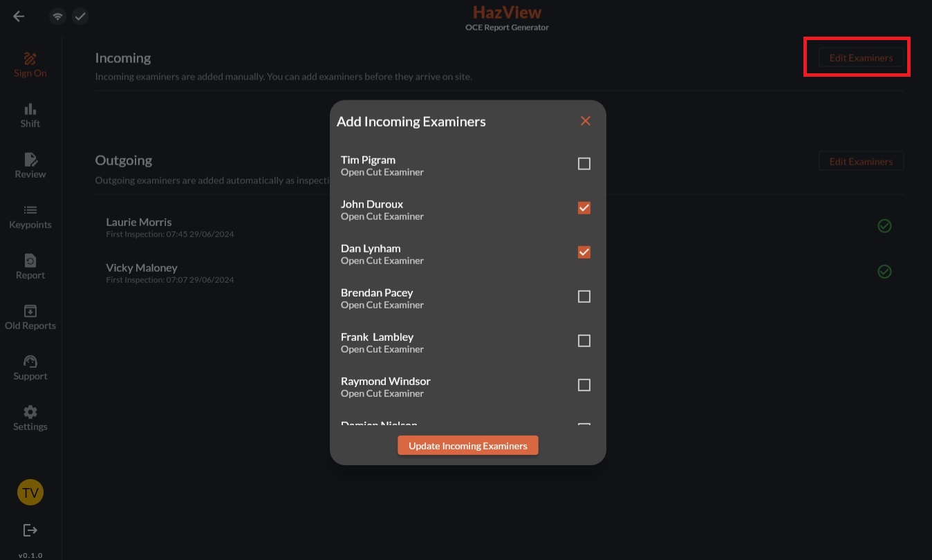The width and height of the screenshot is (932, 560).
Task: Close the Add Incoming Examiners dialog
Action: tap(586, 121)
